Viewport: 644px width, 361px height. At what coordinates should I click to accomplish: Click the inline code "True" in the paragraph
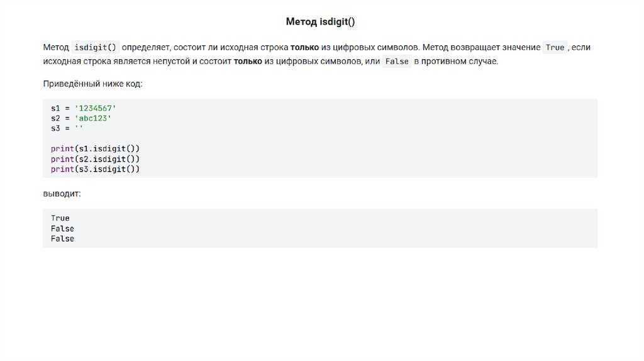(555, 48)
